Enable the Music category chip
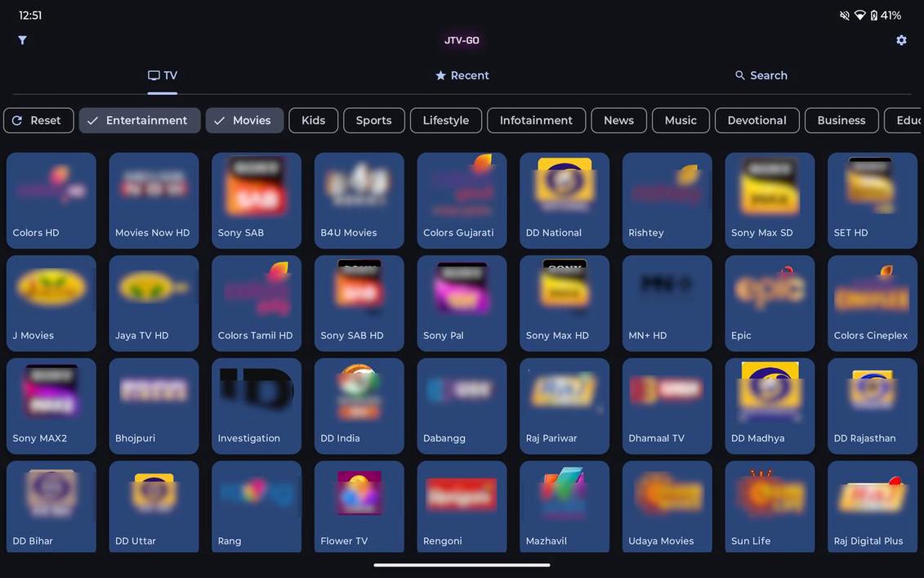 pos(681,120)
